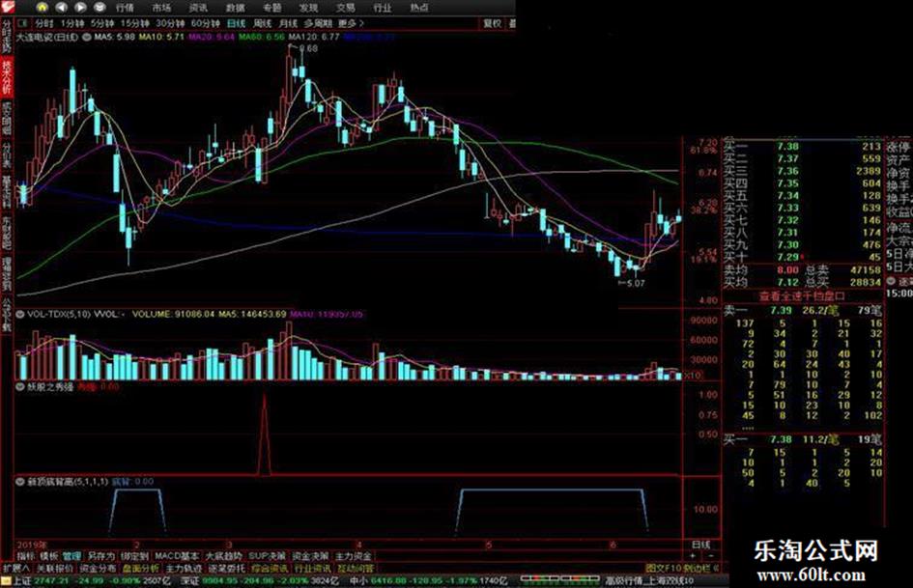Open the 行情 menu
This screenshot has height=588, width=913.
coord(125,8)
